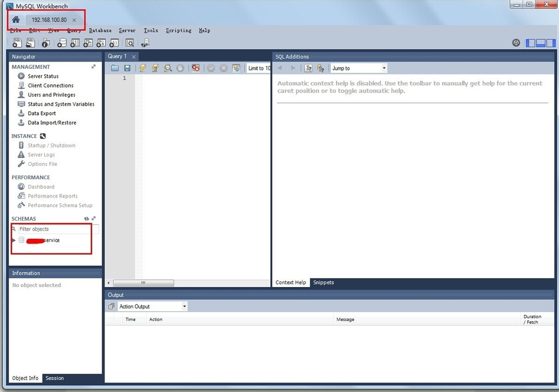Switch to the Context Help tab
The image size is (559, 392).
pyautogui.click(x=291, y=283)
